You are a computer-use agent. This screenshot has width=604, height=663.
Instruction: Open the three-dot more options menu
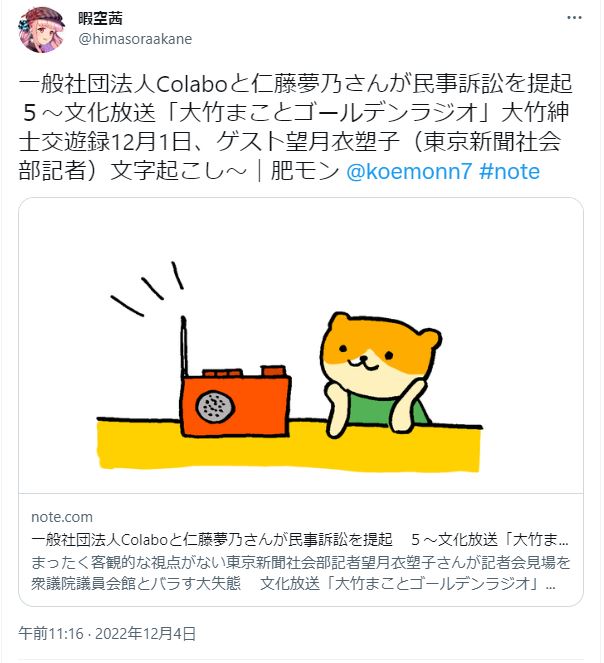[574, 17]
